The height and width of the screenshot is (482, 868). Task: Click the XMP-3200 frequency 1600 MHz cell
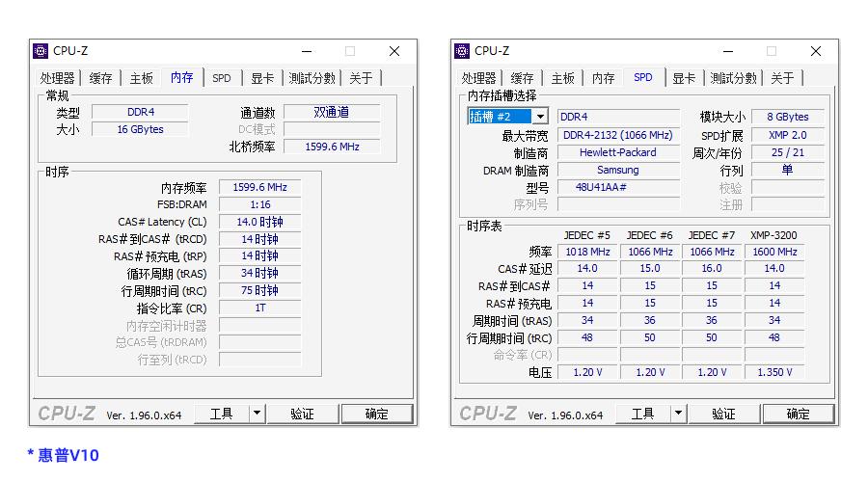coord(774,252)
